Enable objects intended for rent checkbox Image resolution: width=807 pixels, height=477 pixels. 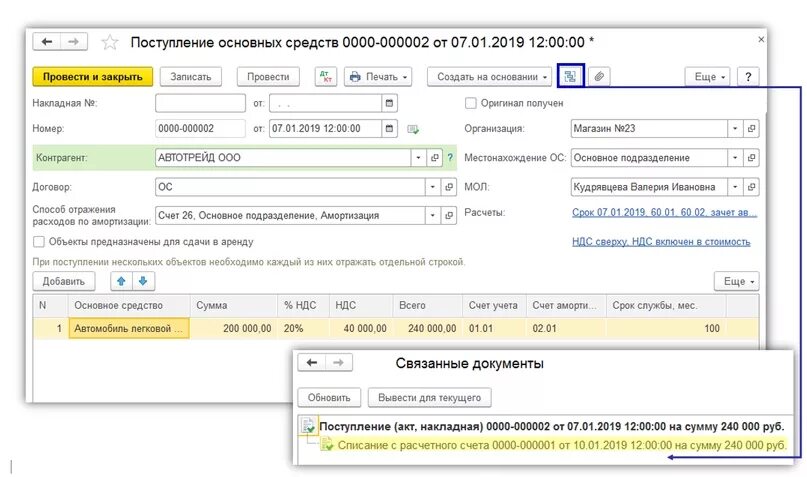click(x=39, y=242)
